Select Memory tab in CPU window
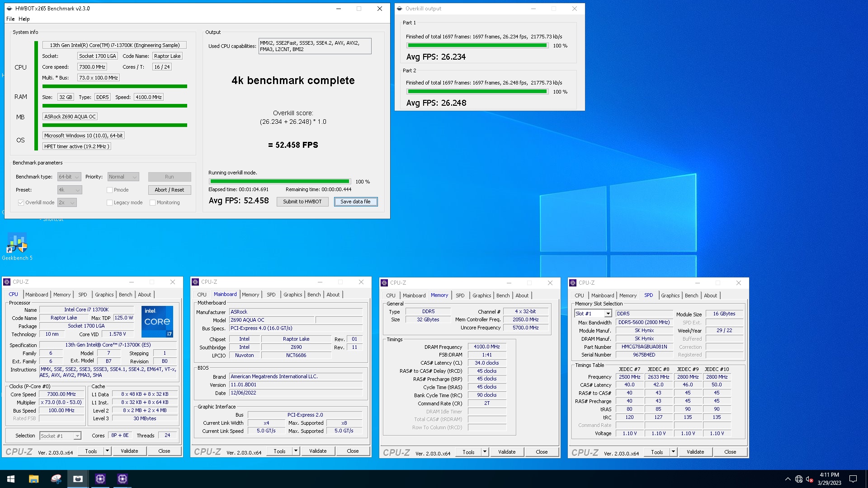This screenshot has height=488, width=868. 62,295
